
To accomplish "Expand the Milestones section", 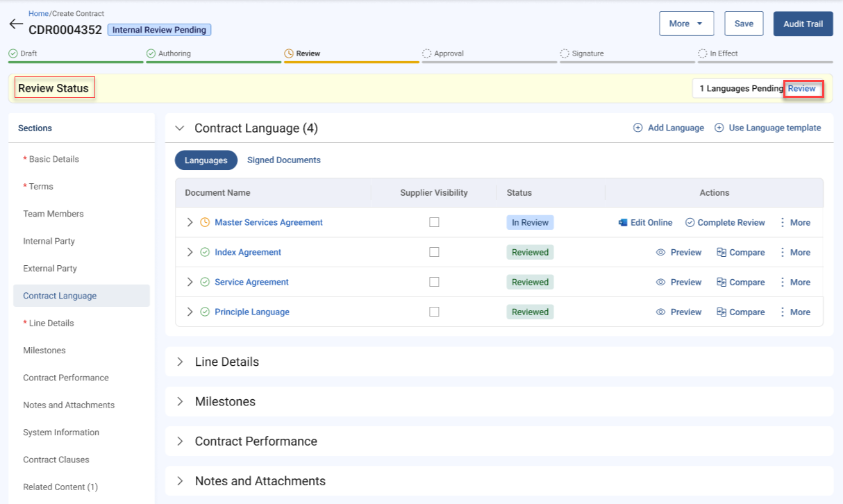I will (180, 402).
